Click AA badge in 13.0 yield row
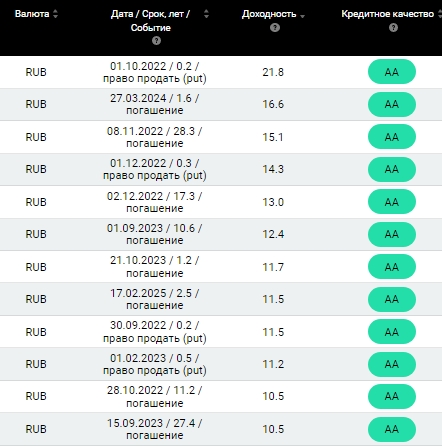Viewport: 442px width, 446px height. tap(392, 202)
